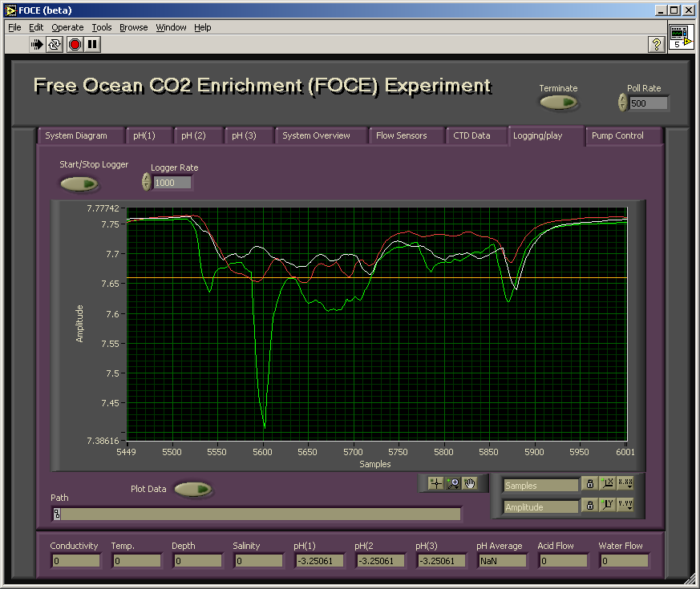Click the Logger Rate value field

[172, 183]
